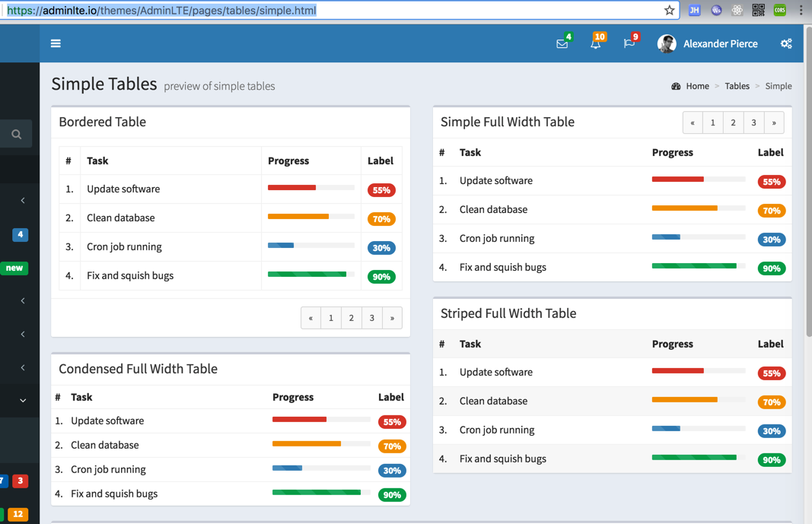Click the blue sidebar badge showing 4
Viewport: 812px width, 524px height.
tap(21, 234)
